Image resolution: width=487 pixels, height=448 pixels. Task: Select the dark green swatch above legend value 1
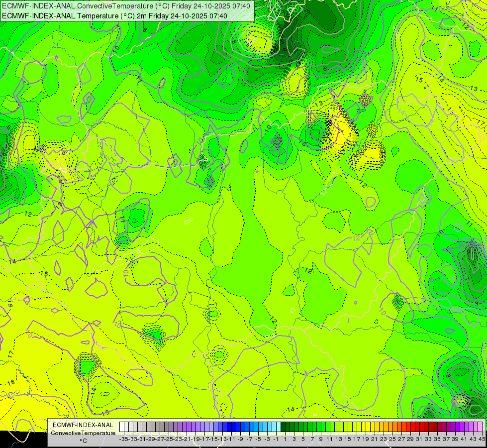pyautogui.click(x=283, y=427)
